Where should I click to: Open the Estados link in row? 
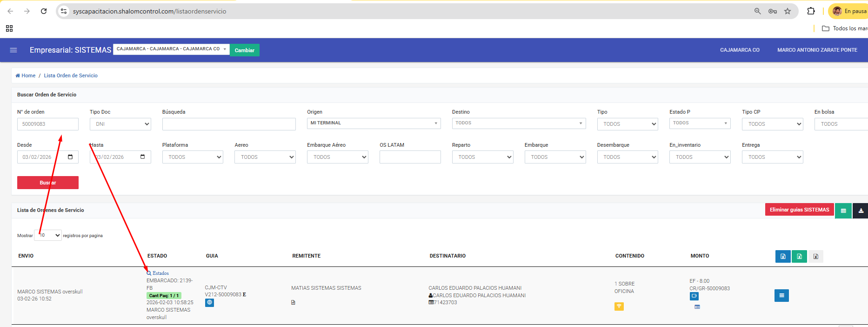tap(158, 273)
